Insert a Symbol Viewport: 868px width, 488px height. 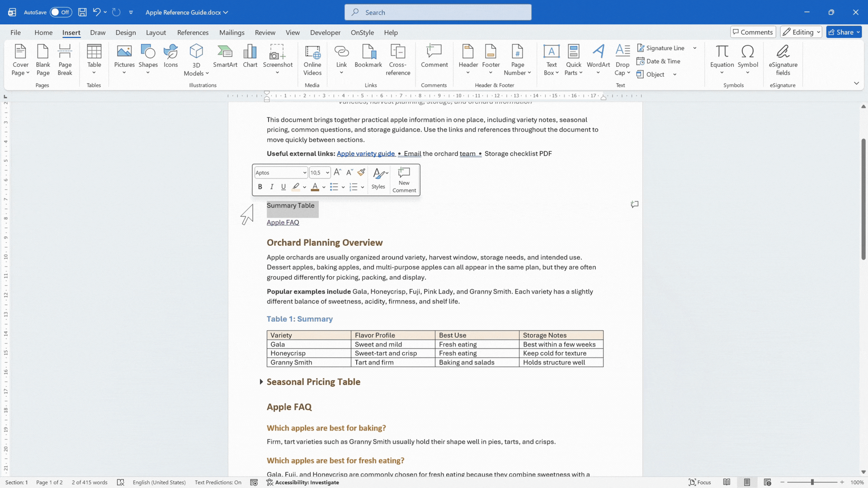(x=748, y=60)
